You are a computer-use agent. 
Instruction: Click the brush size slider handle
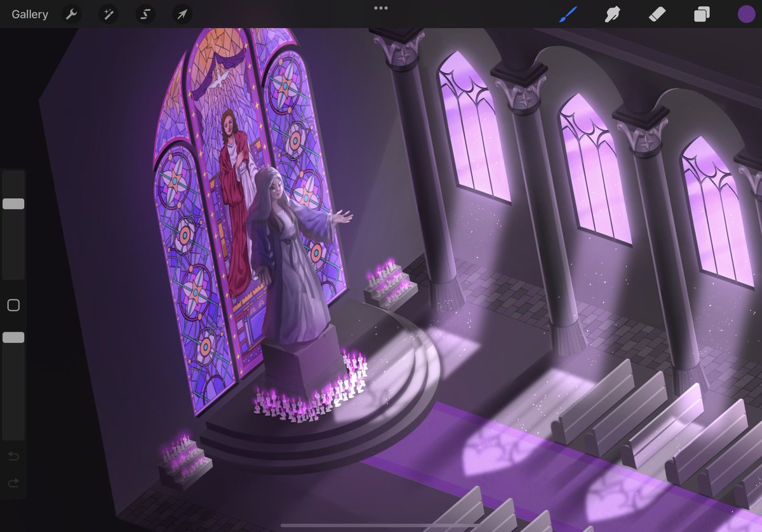(x=13, y=204)
